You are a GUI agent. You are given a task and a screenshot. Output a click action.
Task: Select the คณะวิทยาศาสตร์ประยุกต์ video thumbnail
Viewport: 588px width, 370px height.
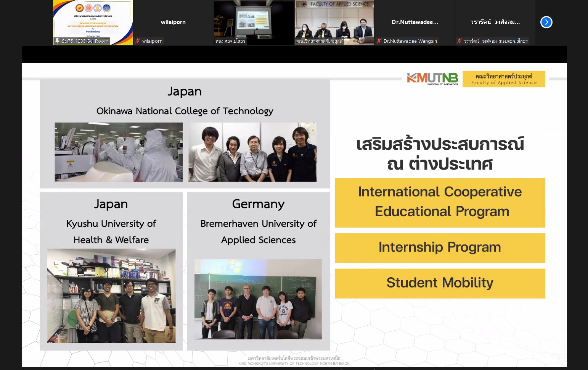pos(334,23)
